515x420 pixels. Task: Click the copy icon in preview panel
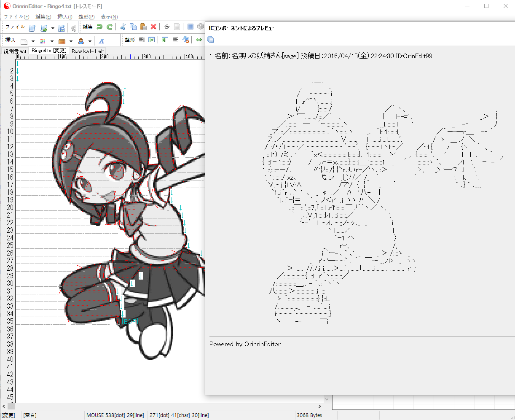pos(211,40)
